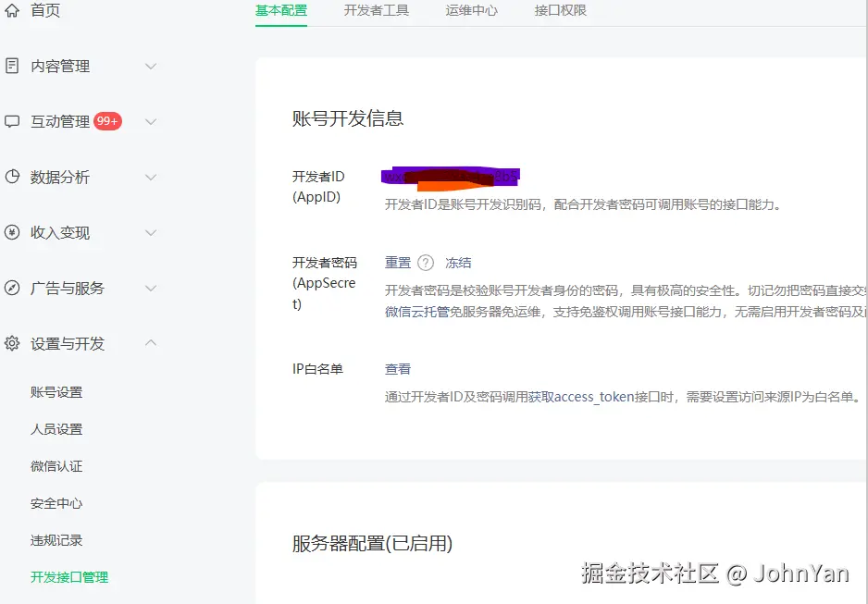
Task: Open 微信认证 submenu item
Action: click(x=56, y=466)
